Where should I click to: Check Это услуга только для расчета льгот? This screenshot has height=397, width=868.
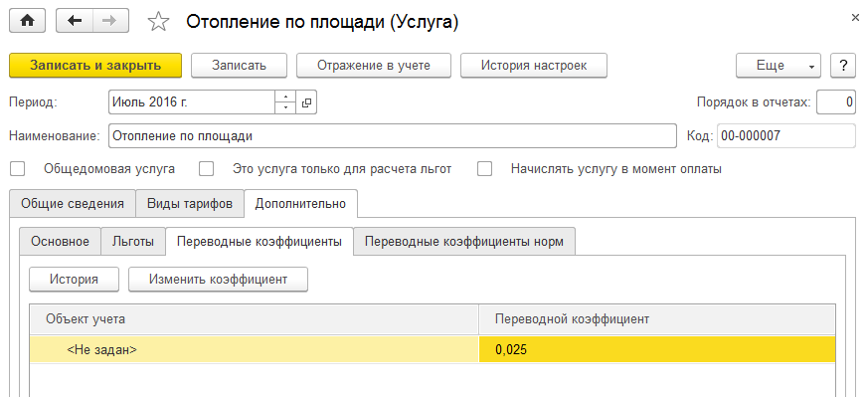207,169
